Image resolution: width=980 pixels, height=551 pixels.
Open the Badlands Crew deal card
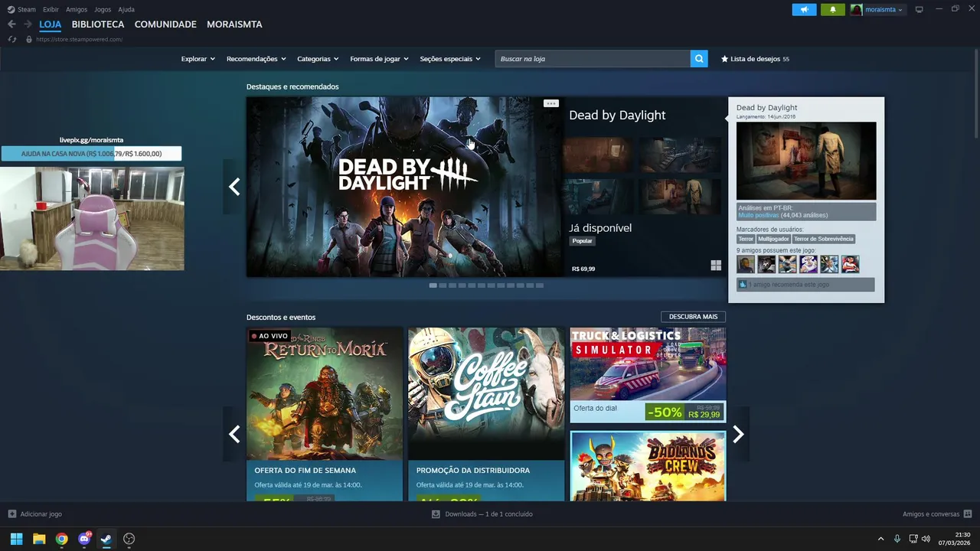tap(648, 466)
